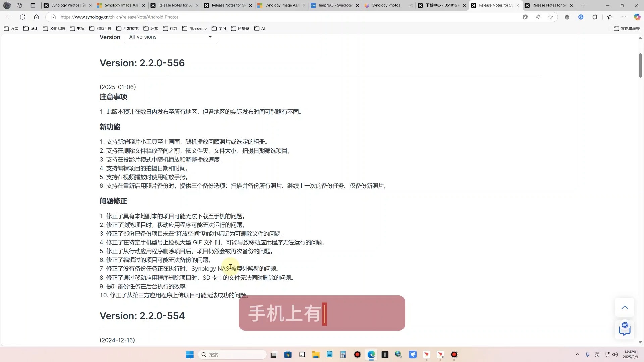Reload the current release notes page

tap(22, 17)
